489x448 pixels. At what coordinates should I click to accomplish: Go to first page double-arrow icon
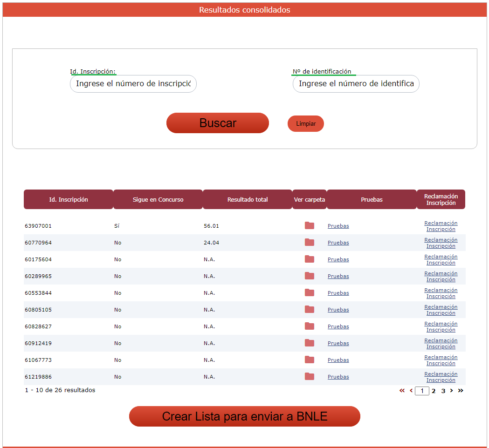(x=402, y=391)
